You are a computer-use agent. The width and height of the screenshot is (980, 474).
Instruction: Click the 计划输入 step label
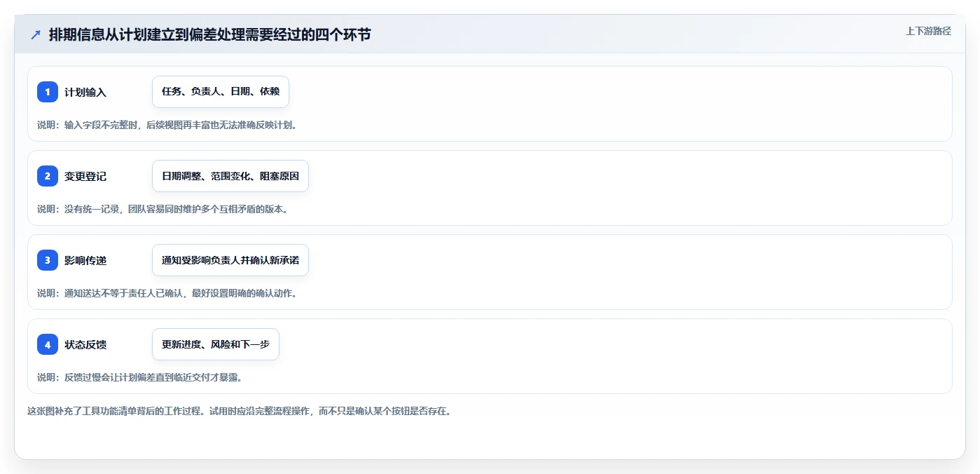(85, 93)
